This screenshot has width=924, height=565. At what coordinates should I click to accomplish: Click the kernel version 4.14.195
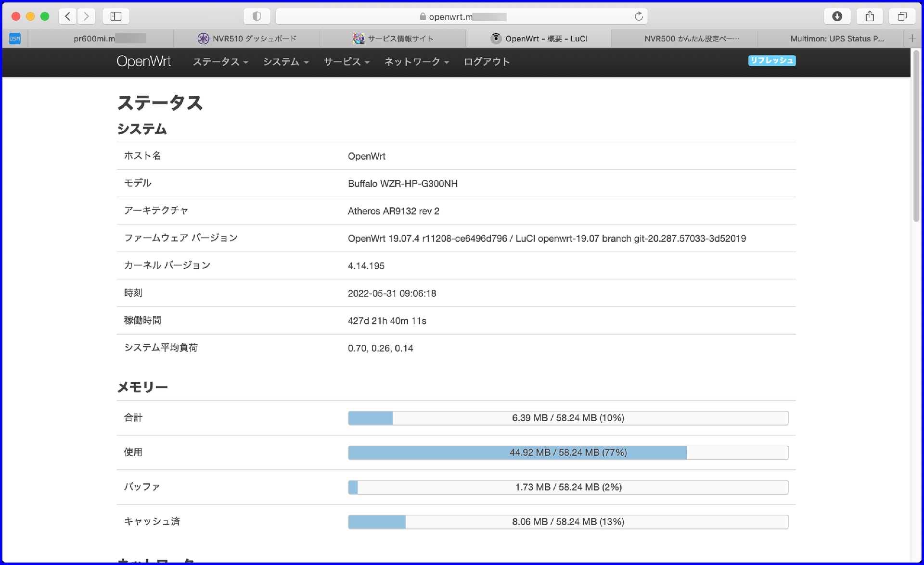366,266
